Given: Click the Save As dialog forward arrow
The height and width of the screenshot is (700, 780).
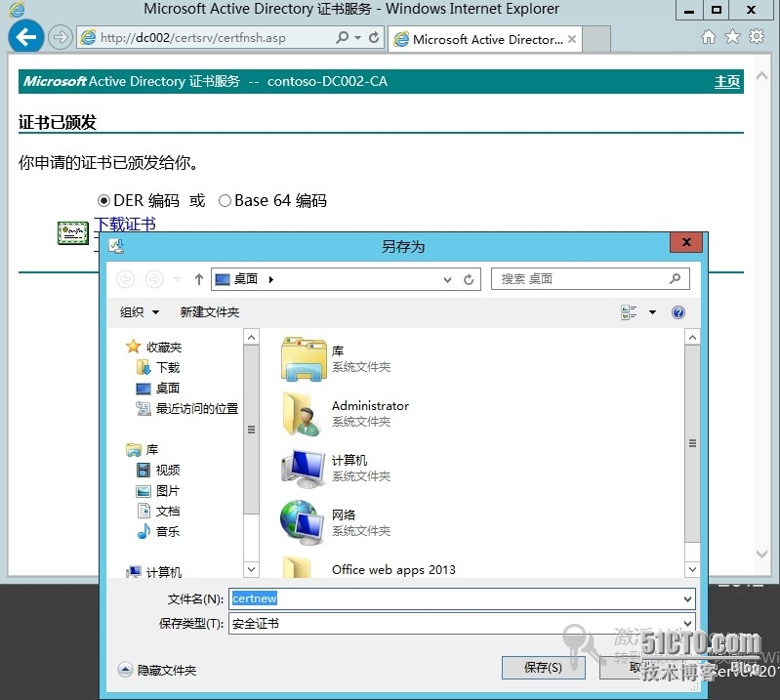Looking at the screenshot, I should 154,279.
